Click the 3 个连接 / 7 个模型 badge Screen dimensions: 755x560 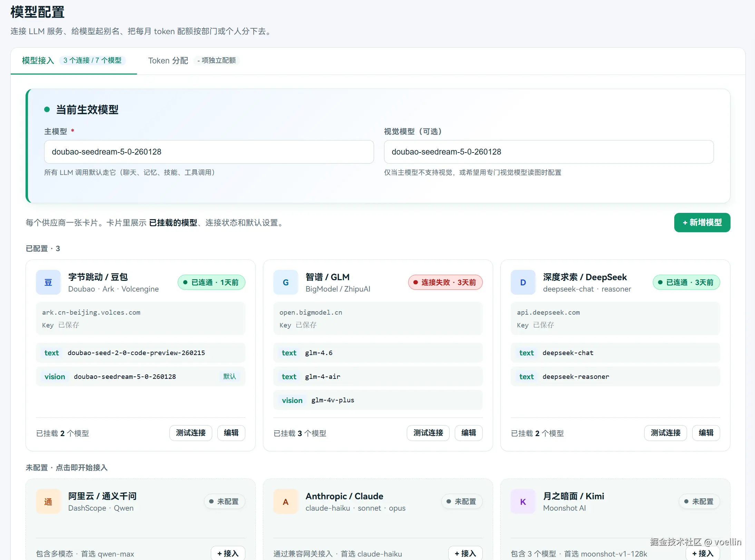[92, 60]
